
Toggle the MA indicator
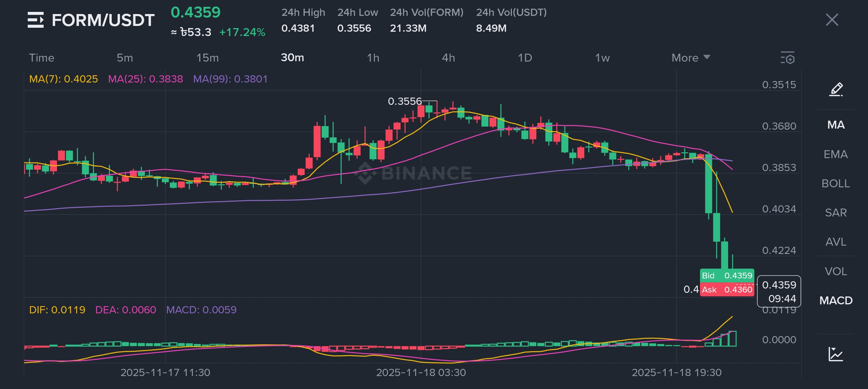point(836,125)
